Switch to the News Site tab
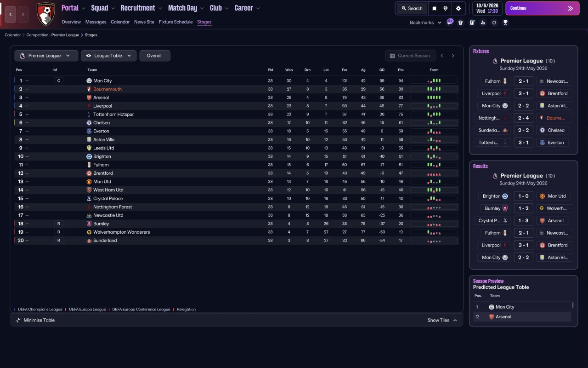Screen dimensions: 588x368 coord(144,22)
